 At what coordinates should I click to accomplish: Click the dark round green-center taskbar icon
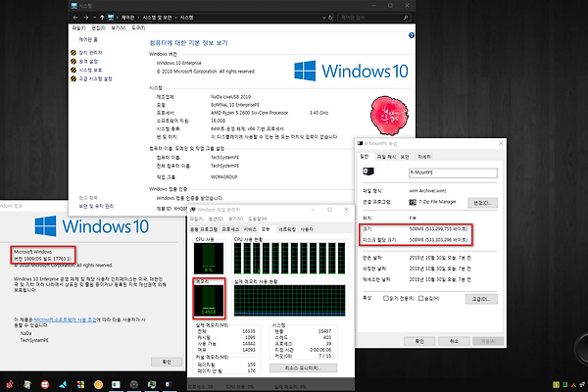coord(134,384)
